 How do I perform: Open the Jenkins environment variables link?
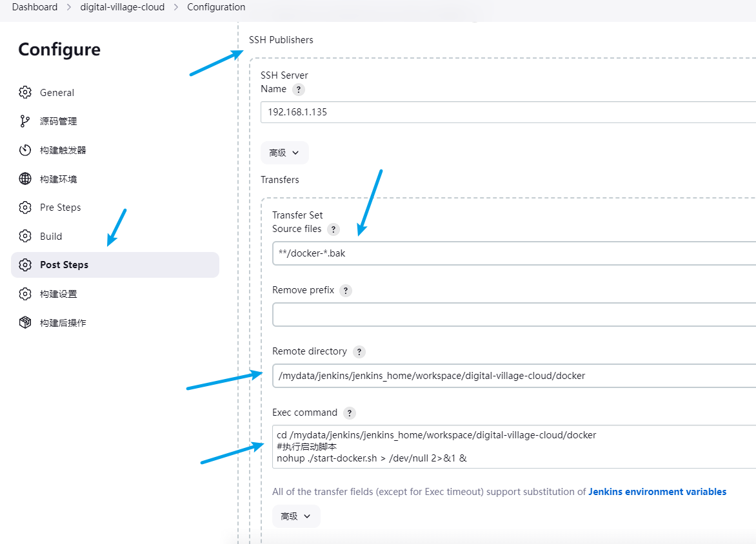pos(657,492)
